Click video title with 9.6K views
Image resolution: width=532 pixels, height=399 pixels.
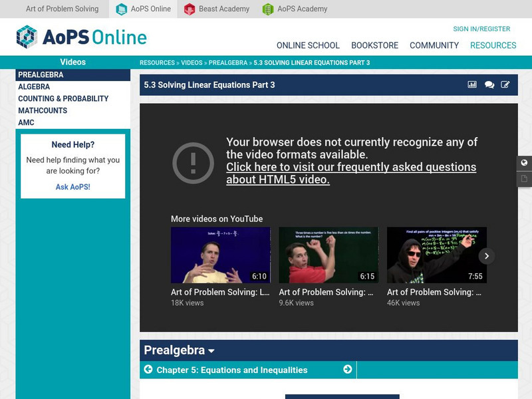click(x=326, y=292)
